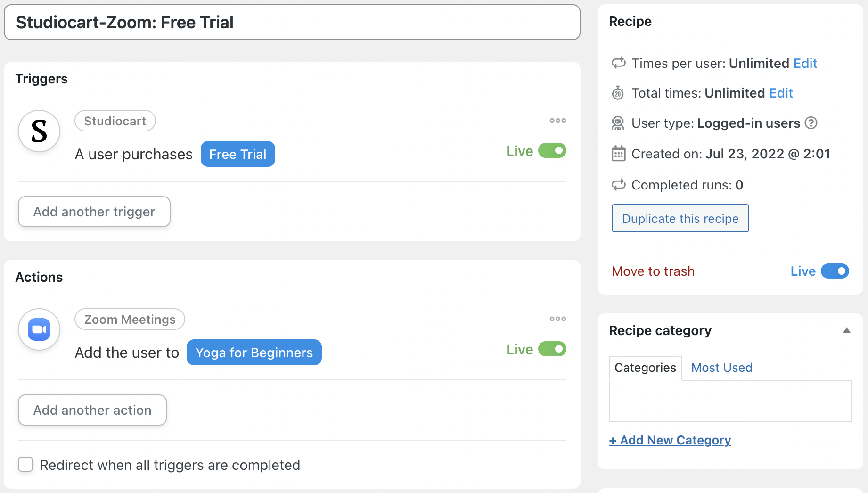Click the 'A user purchases' trigger text

134,154
